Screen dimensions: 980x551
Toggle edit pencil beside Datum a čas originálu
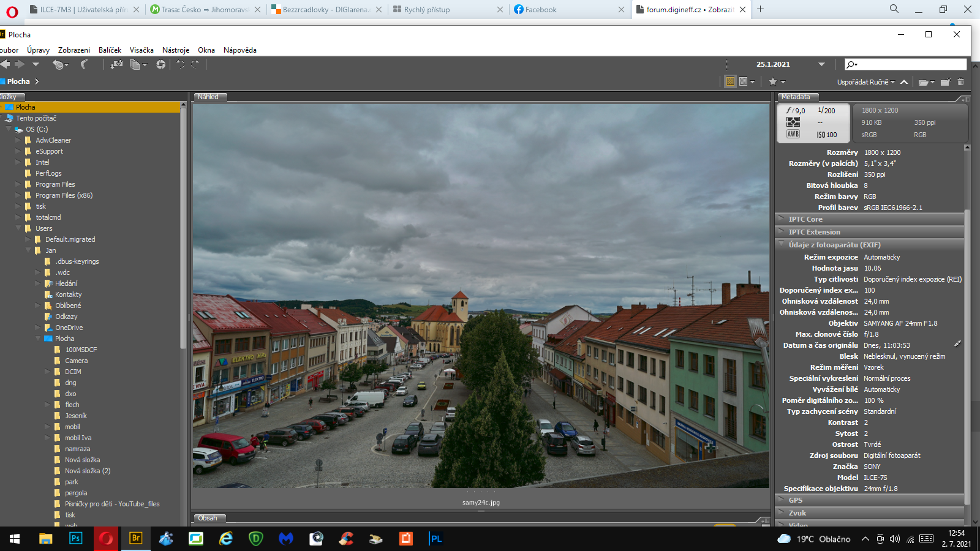click(x=957, y=344)
